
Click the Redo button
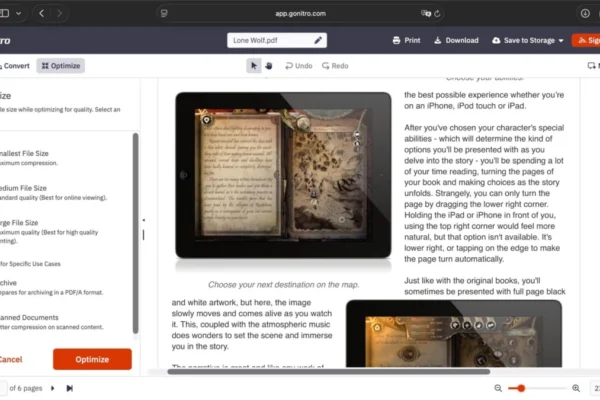(335, 66)
